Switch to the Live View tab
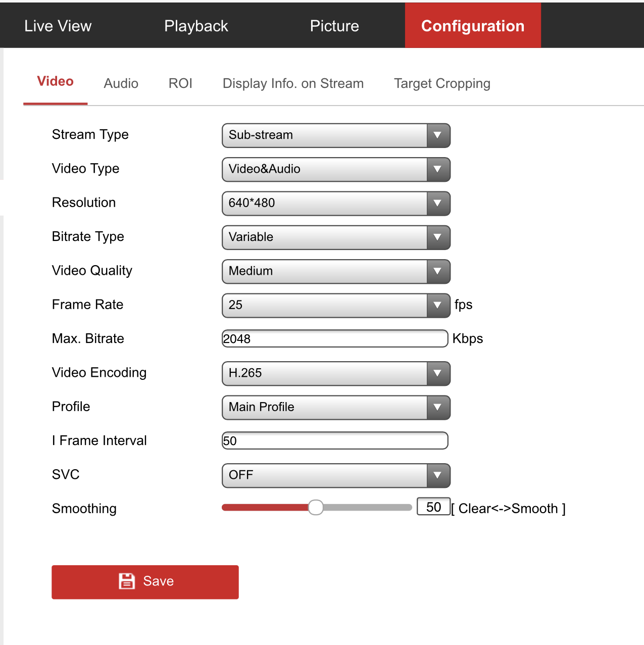The width and height of the screenshot is (644, 645). point(58,26)
